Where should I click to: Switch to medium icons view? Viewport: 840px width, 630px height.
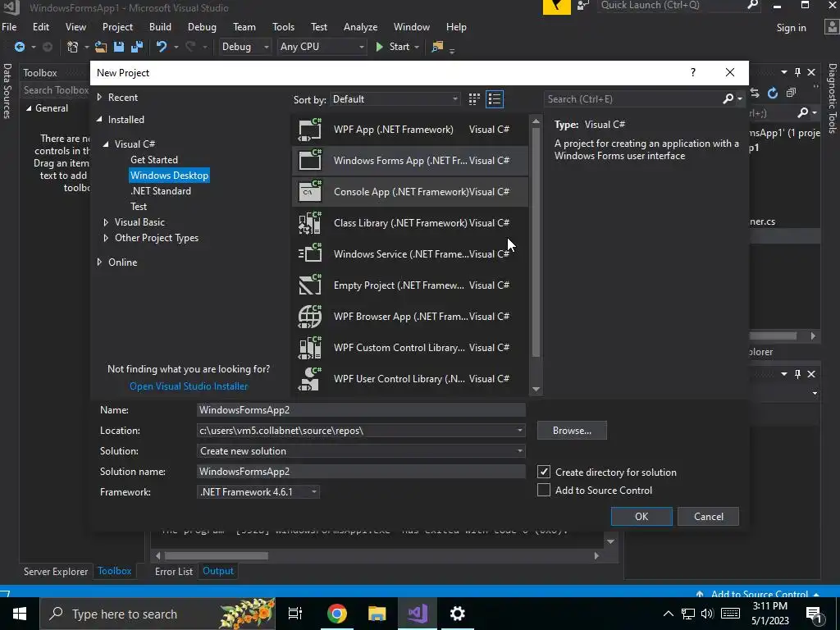(x=474, y=99)
